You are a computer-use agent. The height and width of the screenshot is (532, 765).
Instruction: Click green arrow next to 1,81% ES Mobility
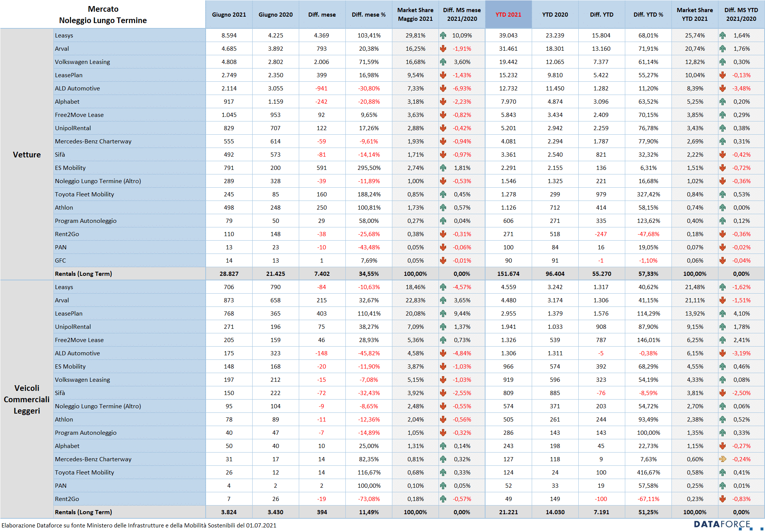443,168
